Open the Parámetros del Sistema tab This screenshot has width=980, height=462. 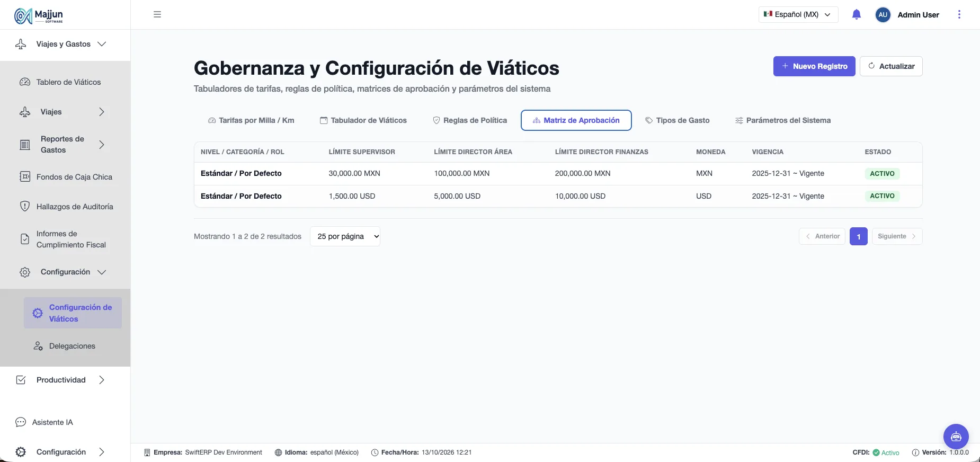tap(783, 120)
